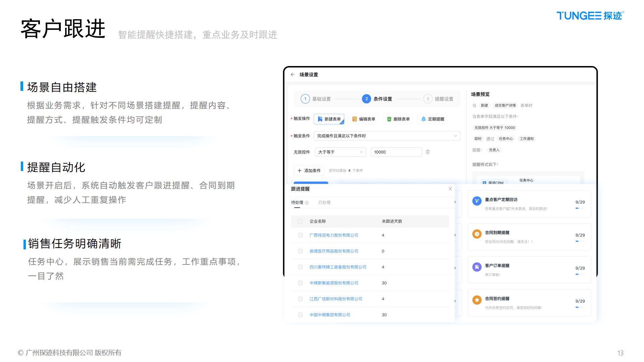Image resolution: width=644 pixels, height=362 pixels.
Task: Click the 添加条件 button
Action: click(309, 171)
